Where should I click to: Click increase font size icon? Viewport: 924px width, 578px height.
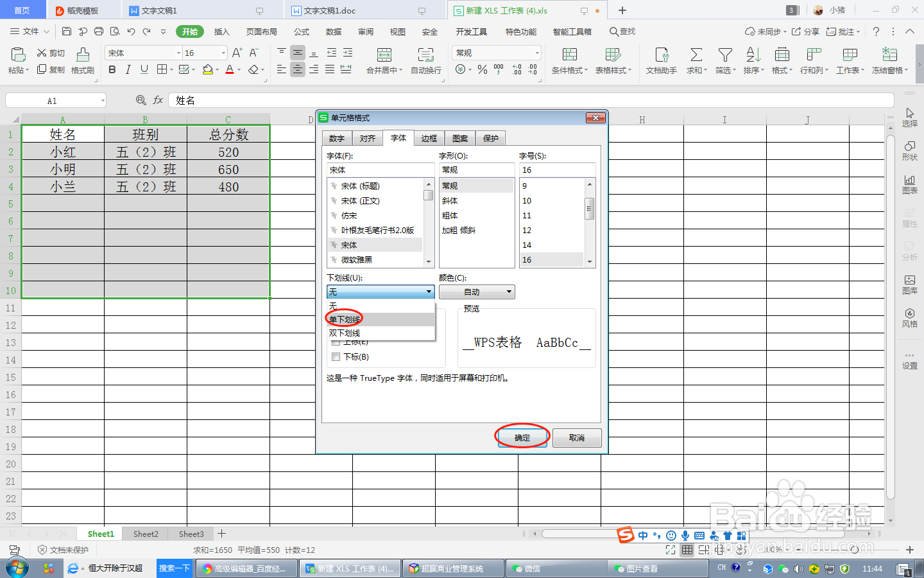pos(237,53)
